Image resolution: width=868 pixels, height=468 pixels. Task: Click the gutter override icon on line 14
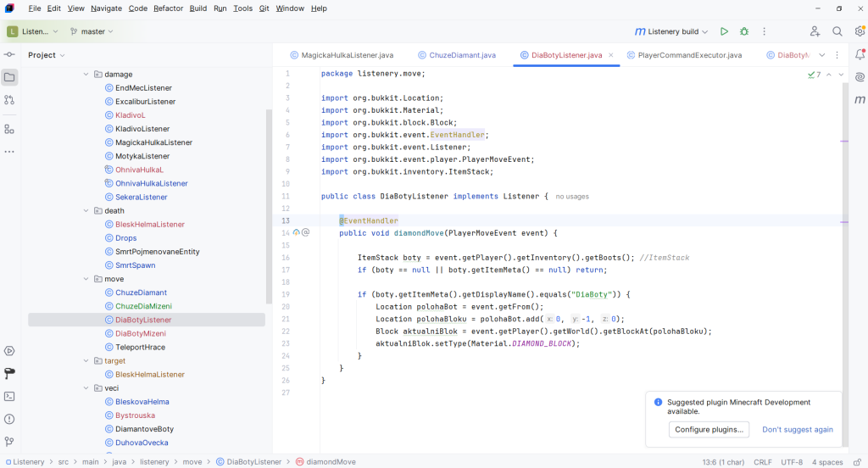[297, 232]
